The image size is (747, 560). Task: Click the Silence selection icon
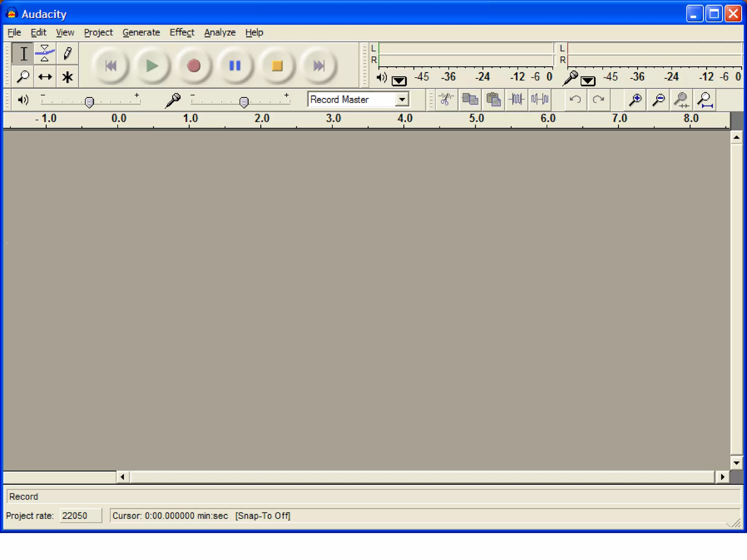click(x=540, y=99)
